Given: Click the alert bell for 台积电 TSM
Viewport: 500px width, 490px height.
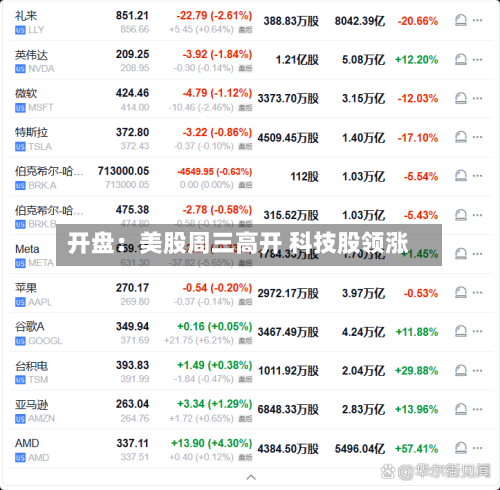Looking at the screenshot, I should (461, 370).
